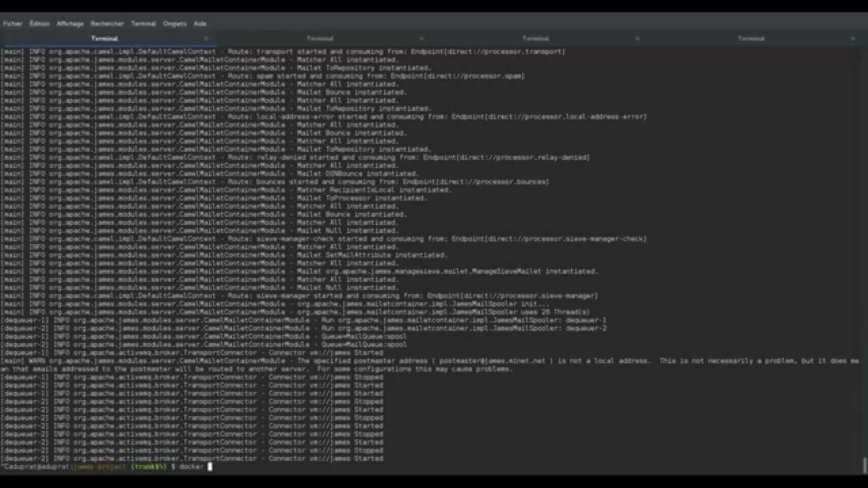Open the Édition menu
The image size is (868, 488).
(x=39, y=24)
